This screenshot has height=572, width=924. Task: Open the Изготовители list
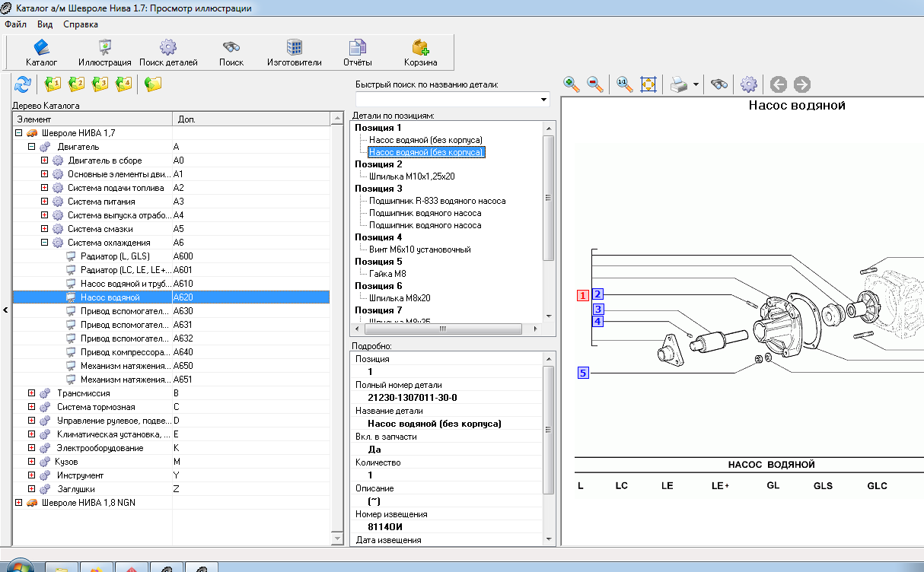[x=295, y=52]
